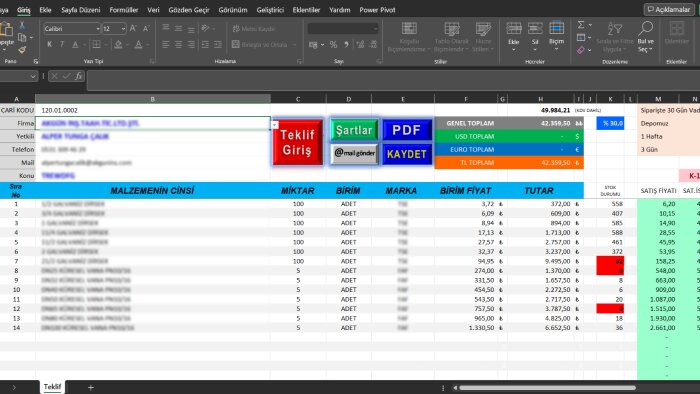
Task: Click the Font Color A swatch
Action: 138,44
